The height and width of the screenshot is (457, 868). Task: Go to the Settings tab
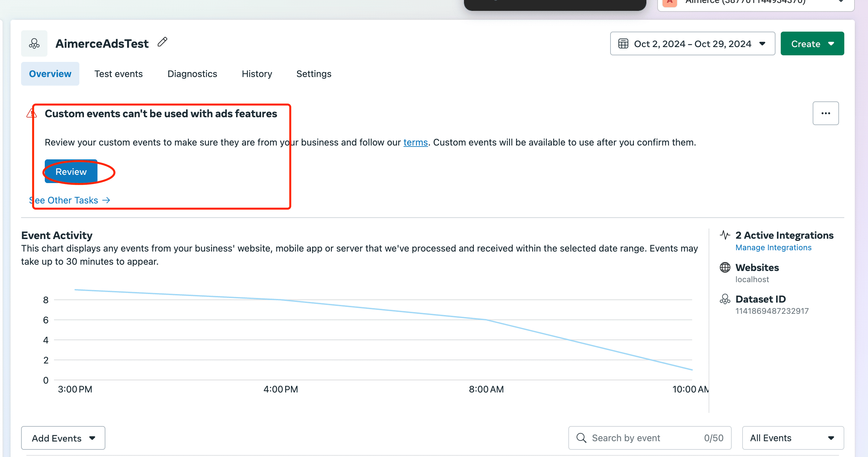tap(313, 74)
